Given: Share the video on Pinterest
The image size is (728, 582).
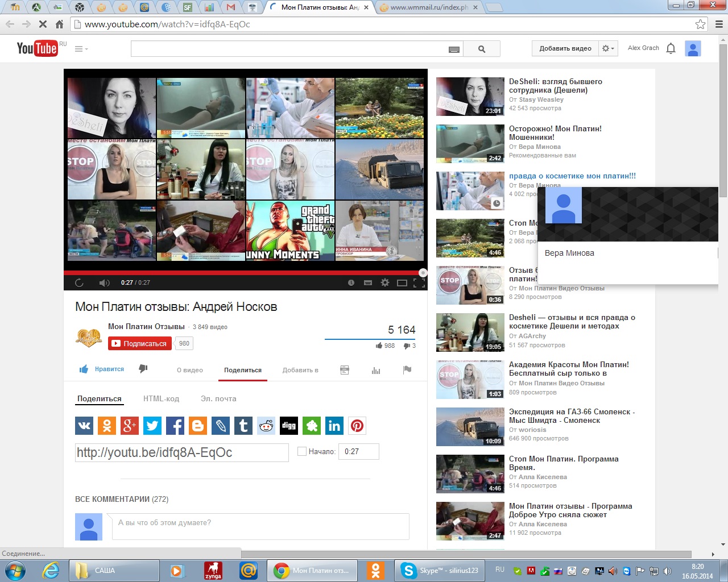Looking at the screenshot, I should click(x=357, y=426).
